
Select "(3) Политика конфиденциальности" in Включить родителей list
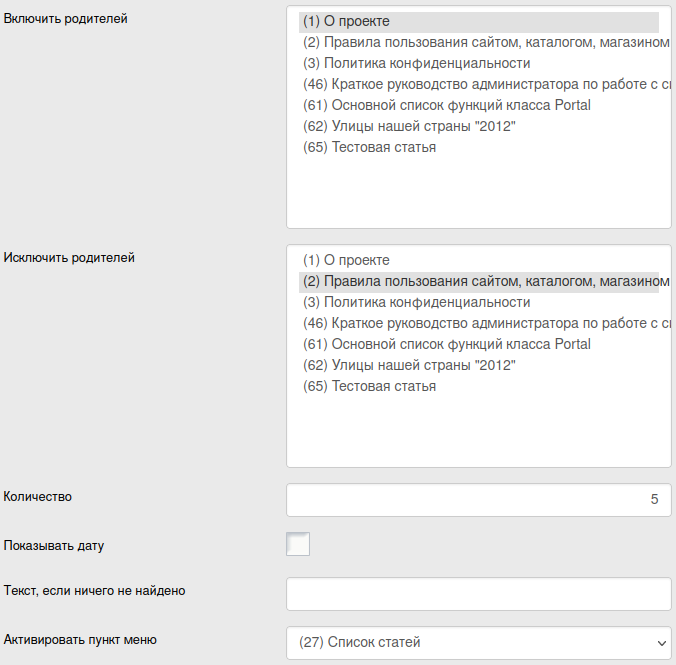(x=416, y=63)
